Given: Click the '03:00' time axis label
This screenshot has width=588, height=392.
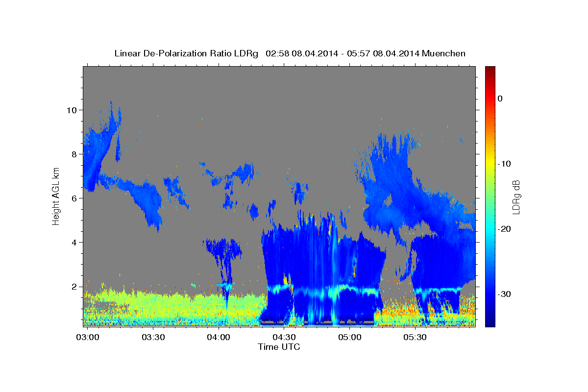Looking at the screenshot, I should coord(88,337).
